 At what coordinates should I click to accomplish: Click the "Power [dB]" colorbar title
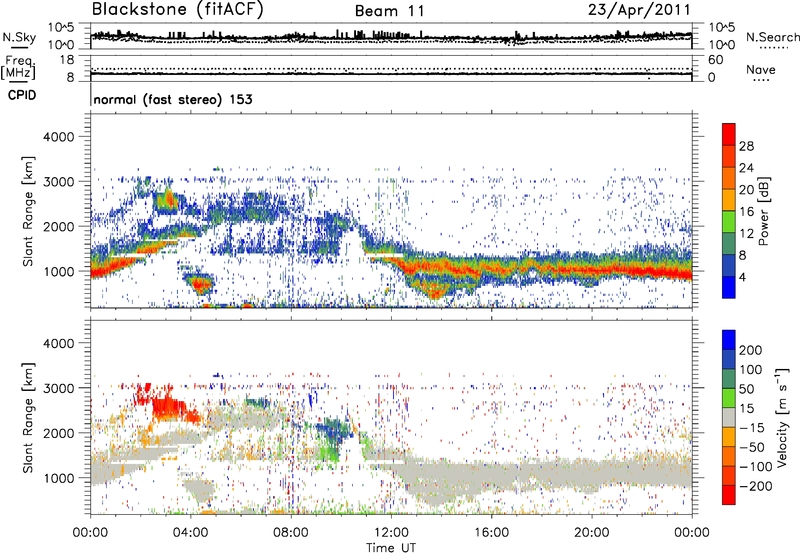click(764, 211)
